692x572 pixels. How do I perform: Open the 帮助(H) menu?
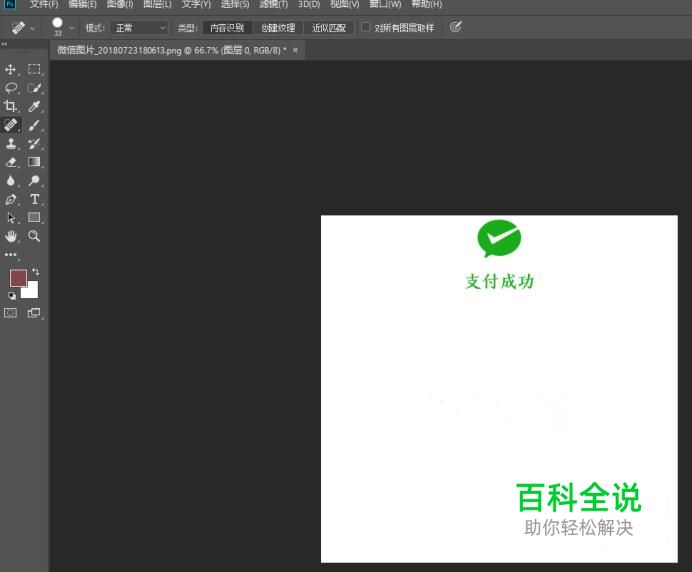tap(427, 4)
